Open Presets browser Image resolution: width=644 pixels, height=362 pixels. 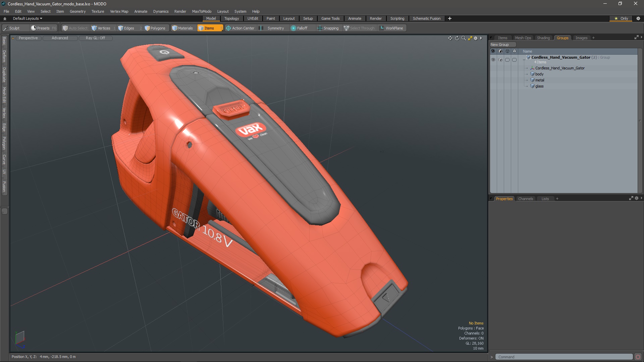pos(44,28)
